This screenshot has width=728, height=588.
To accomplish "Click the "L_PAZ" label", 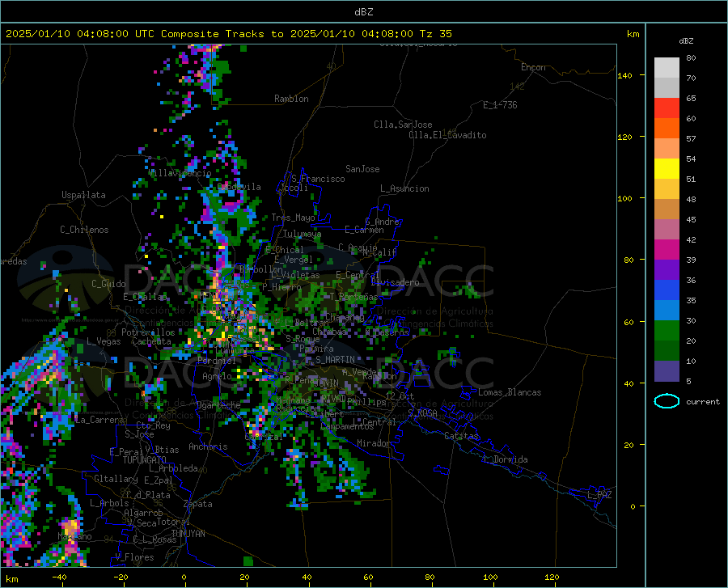I will pos(599,495).
